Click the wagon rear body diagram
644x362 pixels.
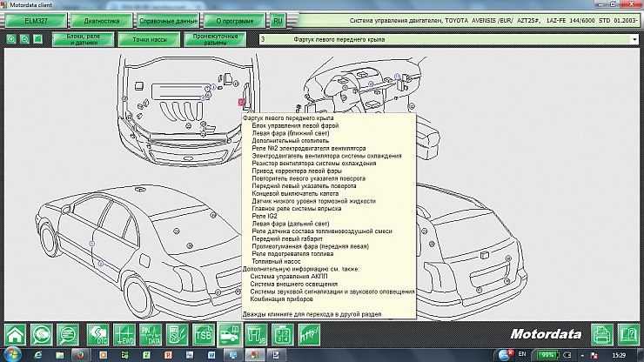coord(472,251)
